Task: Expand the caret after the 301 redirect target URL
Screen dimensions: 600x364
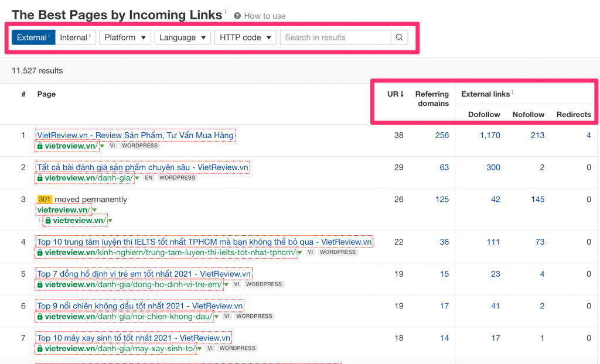Action: point(110,221)
